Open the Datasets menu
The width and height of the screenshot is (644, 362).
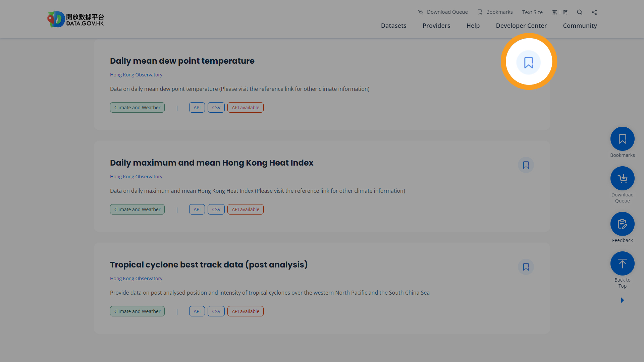coord(393,26)
